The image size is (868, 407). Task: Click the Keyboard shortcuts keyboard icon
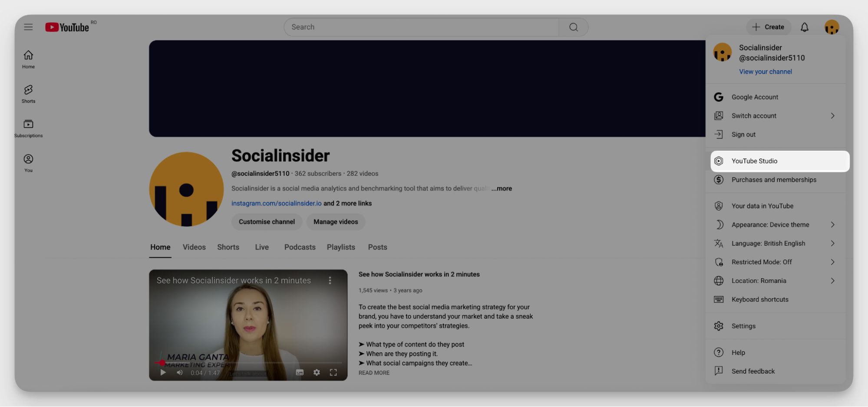point(719,299)
